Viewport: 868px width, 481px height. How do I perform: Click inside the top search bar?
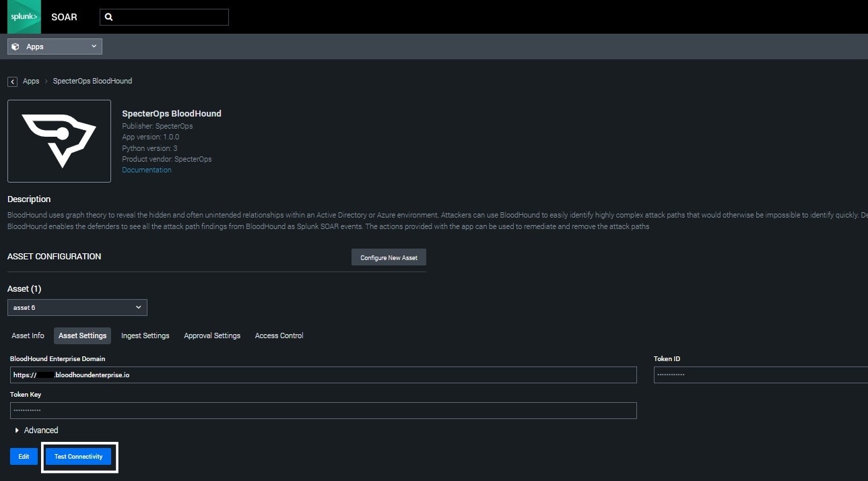[168, 17]
